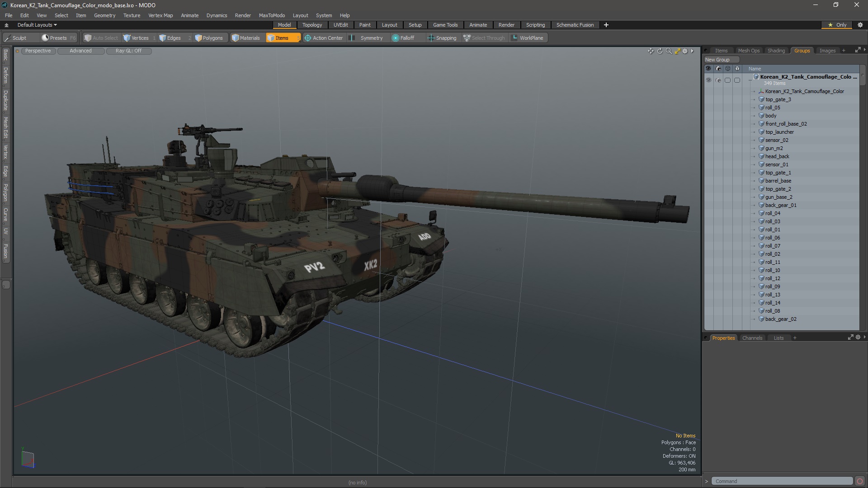Click the wireframe cube column header
This screenshot has width=868, height=488.
click(727, 69)
